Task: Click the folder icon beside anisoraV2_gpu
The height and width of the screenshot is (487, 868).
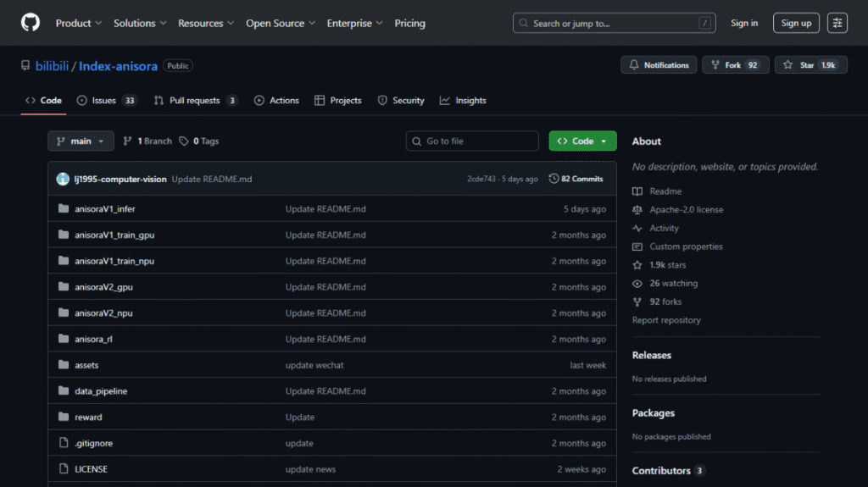Action: pos(64,286)
